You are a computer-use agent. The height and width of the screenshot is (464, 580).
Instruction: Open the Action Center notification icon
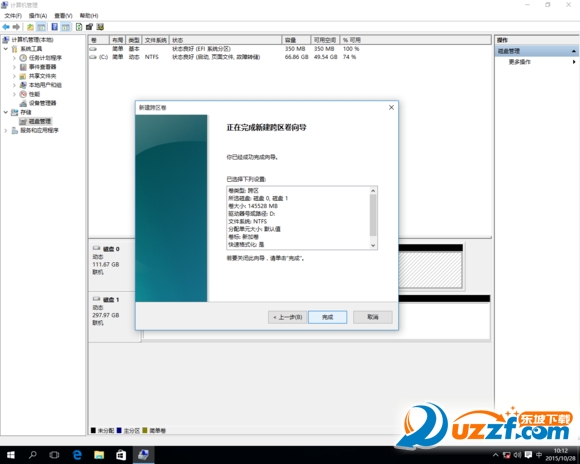[528, 455]
